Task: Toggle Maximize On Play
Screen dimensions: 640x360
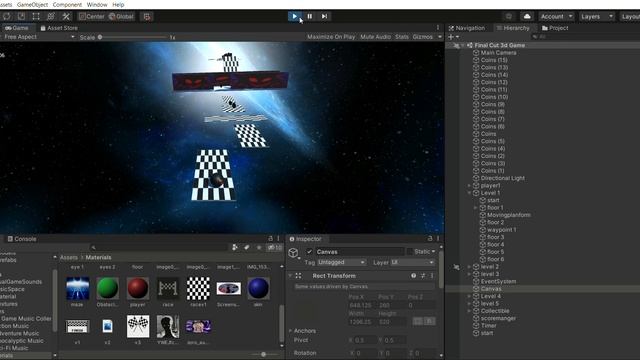Action: [331, 37]
